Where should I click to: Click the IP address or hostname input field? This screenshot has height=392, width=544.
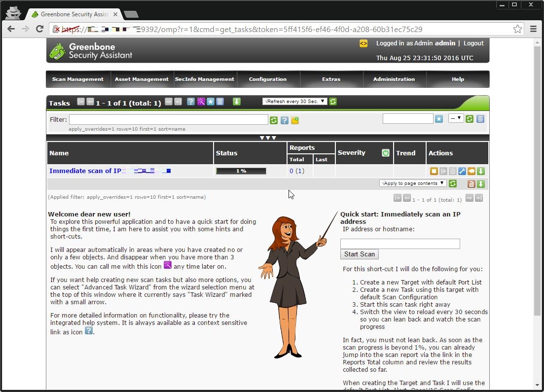click(400, 244)
